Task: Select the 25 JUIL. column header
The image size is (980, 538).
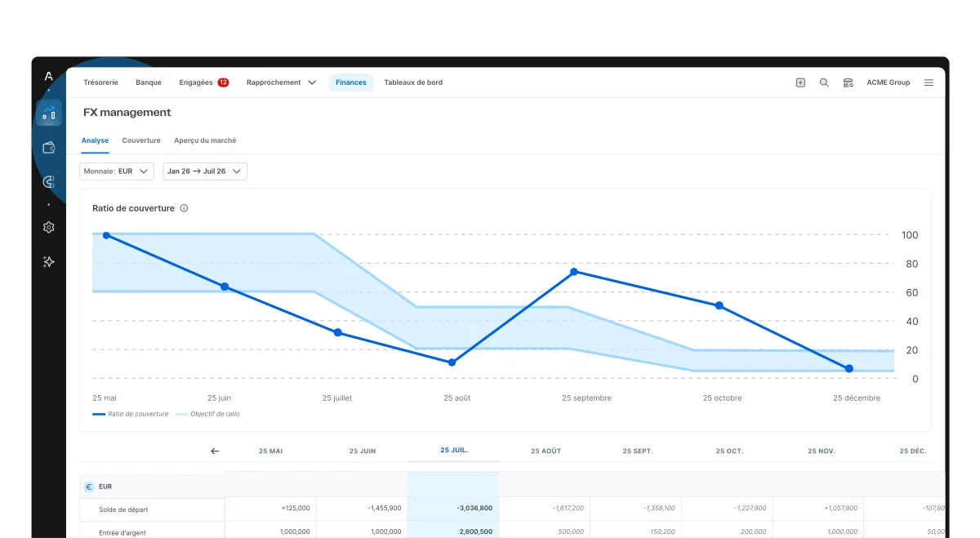Action: (x=454, y=450)
